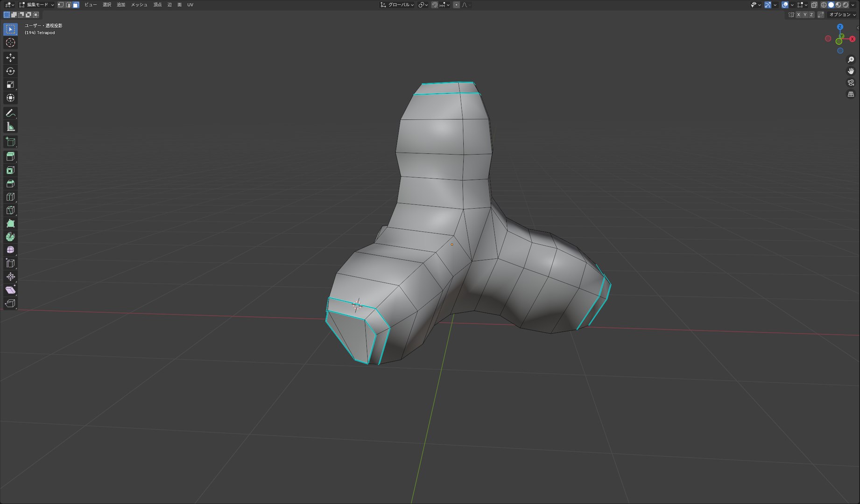Toggle mirror on Y axis
Screen dimensions: 860x504
tap(805, 15)
